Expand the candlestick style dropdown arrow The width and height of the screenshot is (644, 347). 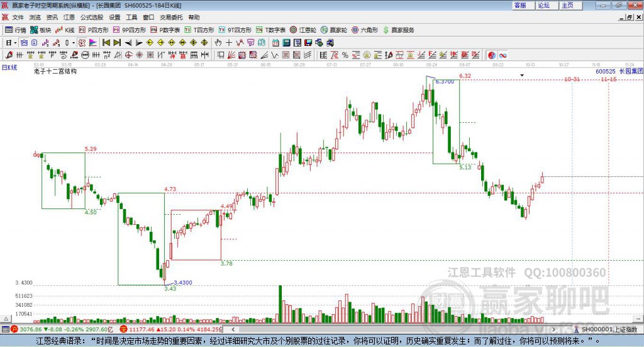pos(74,43)
